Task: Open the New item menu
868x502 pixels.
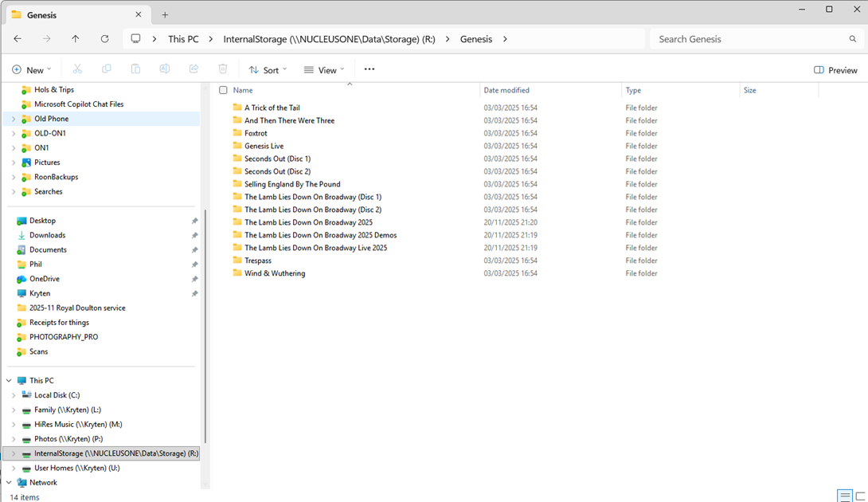Action: coord(32,70)
